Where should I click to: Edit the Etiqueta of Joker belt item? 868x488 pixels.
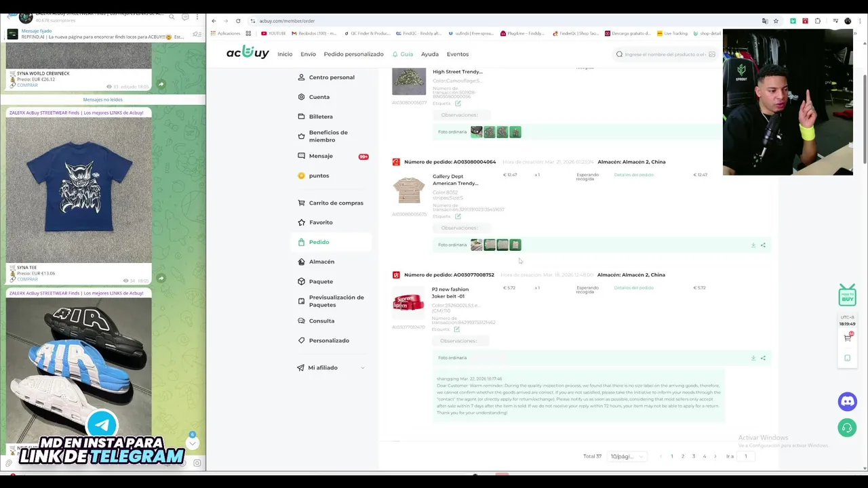point(456,329)
